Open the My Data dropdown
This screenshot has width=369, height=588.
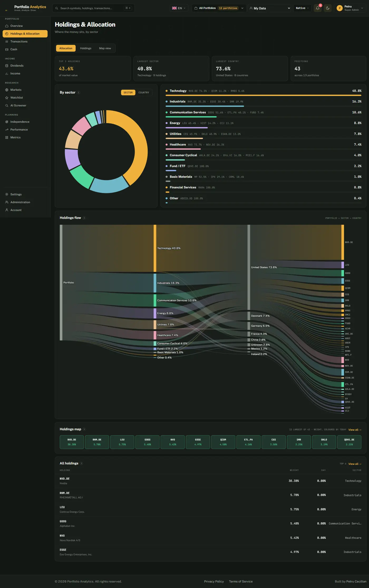coord(269,8)
